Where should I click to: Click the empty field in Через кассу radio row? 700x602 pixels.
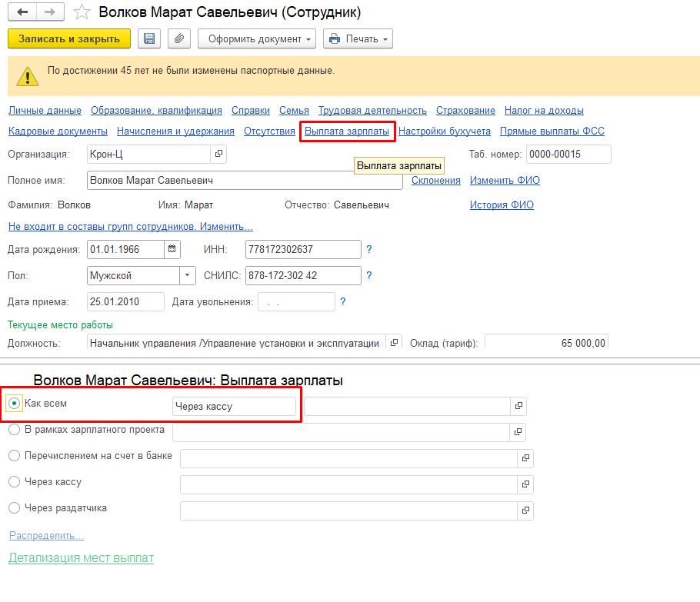349,484
